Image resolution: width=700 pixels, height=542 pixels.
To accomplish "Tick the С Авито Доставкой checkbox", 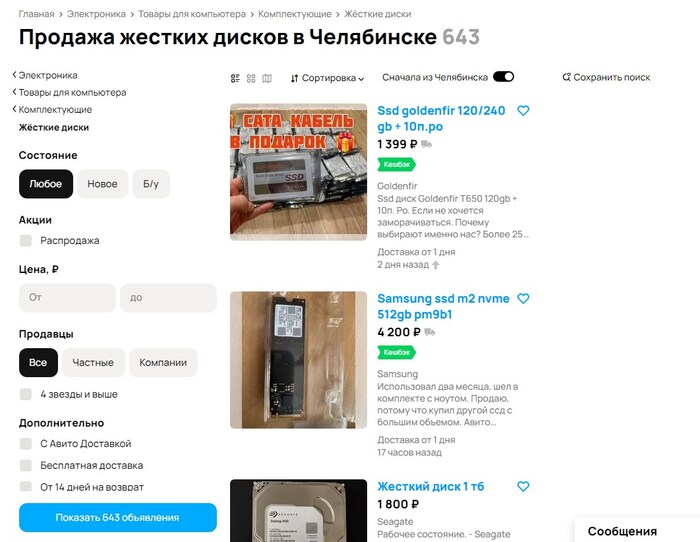I will pos(26,443).
